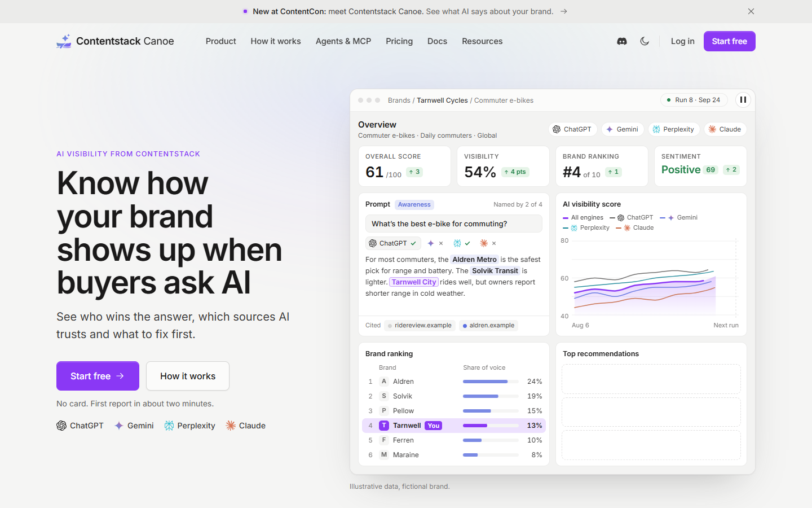Toggle the ChatGPT engine chip in Overview header

click(572, 129)
